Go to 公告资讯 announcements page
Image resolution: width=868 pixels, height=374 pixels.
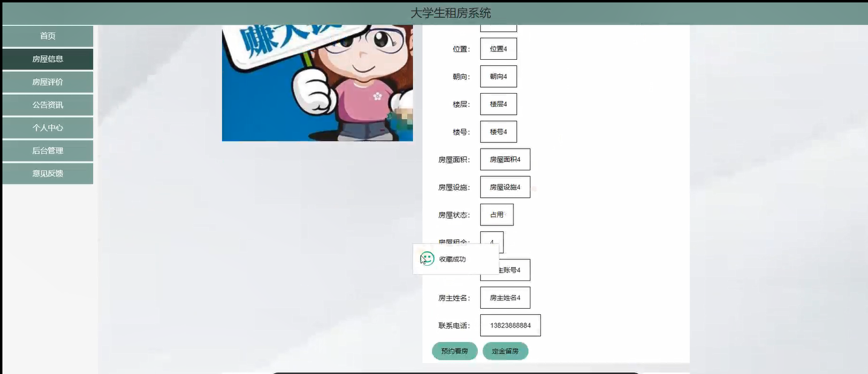pyautogui.click(x=47, y=105)
